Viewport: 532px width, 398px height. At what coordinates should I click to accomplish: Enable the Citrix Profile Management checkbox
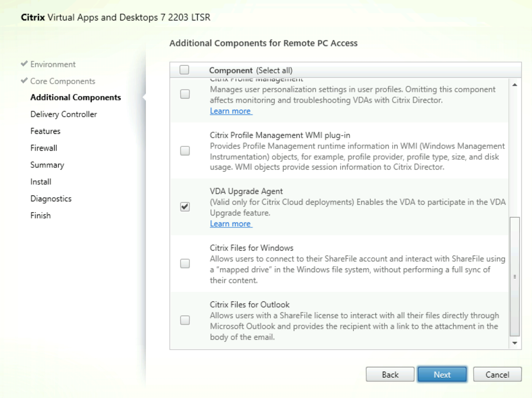185,94
